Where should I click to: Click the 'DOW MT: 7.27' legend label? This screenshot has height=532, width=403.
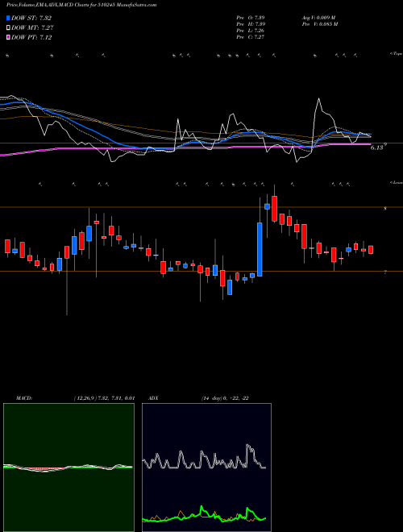(x=32, y=27)
